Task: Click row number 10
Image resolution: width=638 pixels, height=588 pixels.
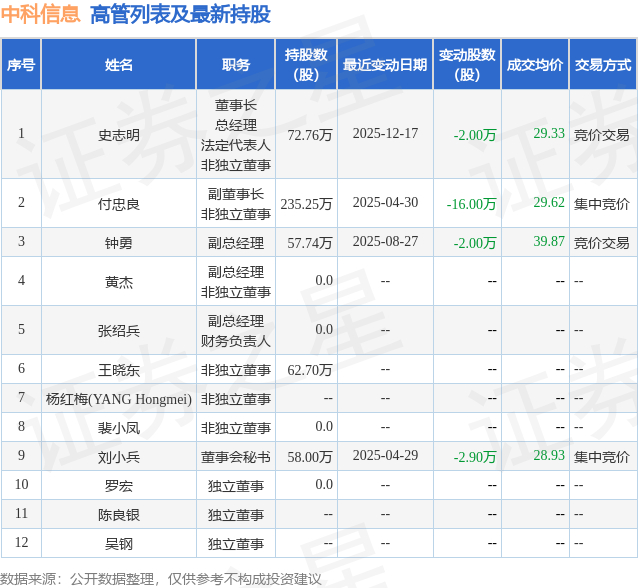Action: [21, 484]
